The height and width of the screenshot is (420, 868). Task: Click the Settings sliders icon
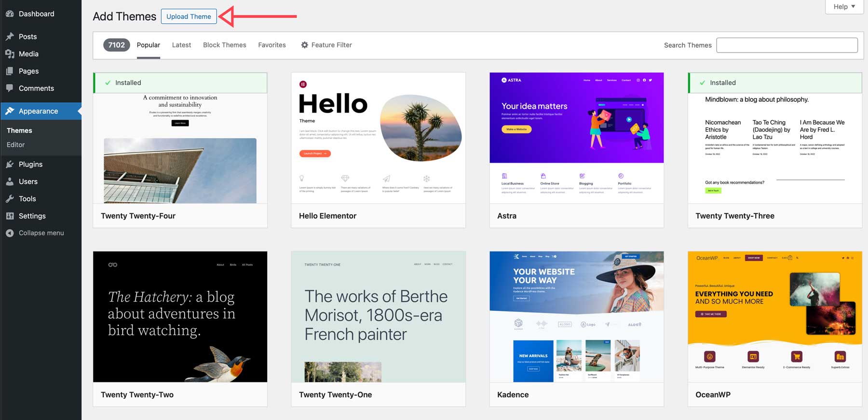click(10, 216)
